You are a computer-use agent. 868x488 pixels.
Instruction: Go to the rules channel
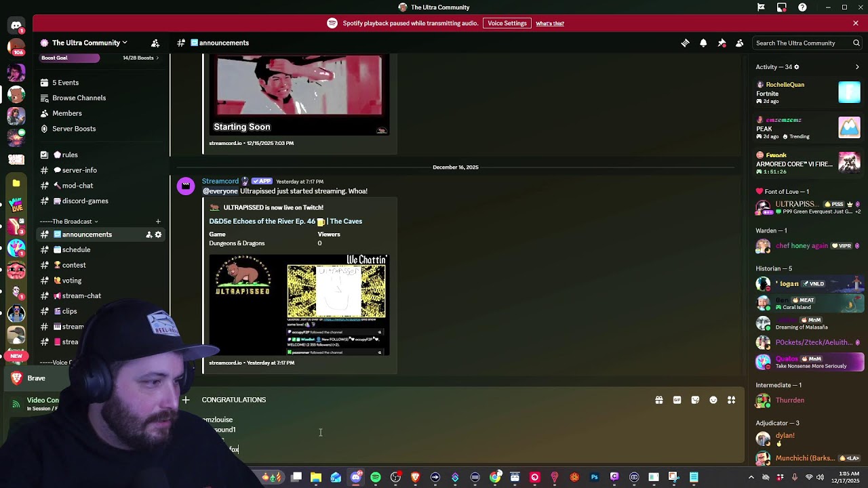point(102,155)
